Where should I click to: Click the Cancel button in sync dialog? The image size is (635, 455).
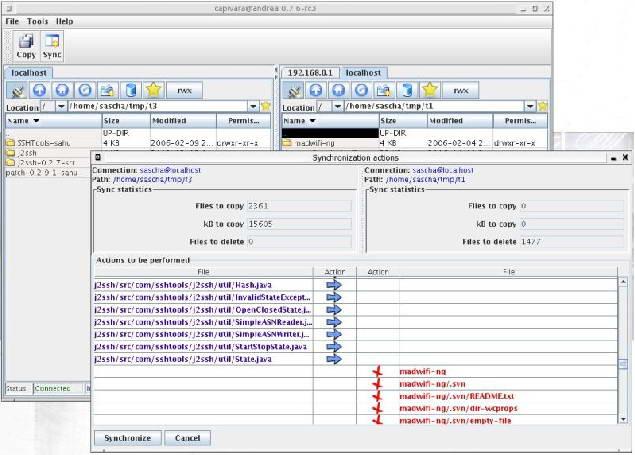point(188,438)
